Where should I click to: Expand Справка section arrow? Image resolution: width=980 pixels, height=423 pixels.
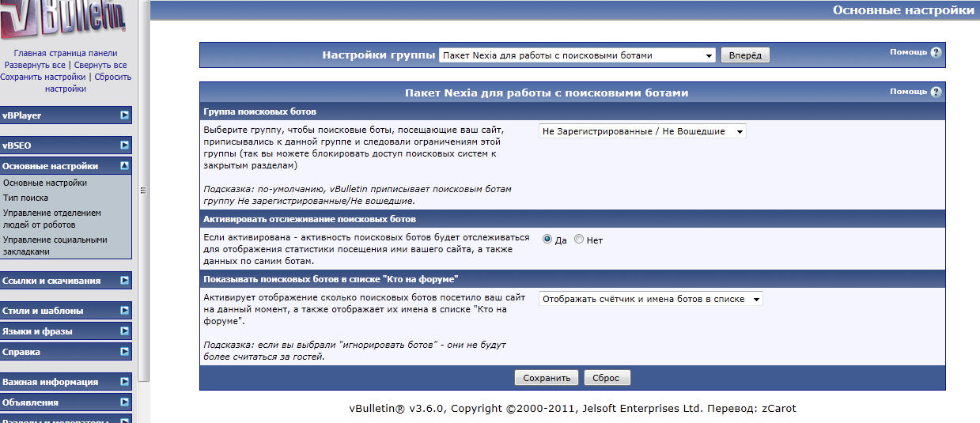pyautogui.click(x=124, y=352)
